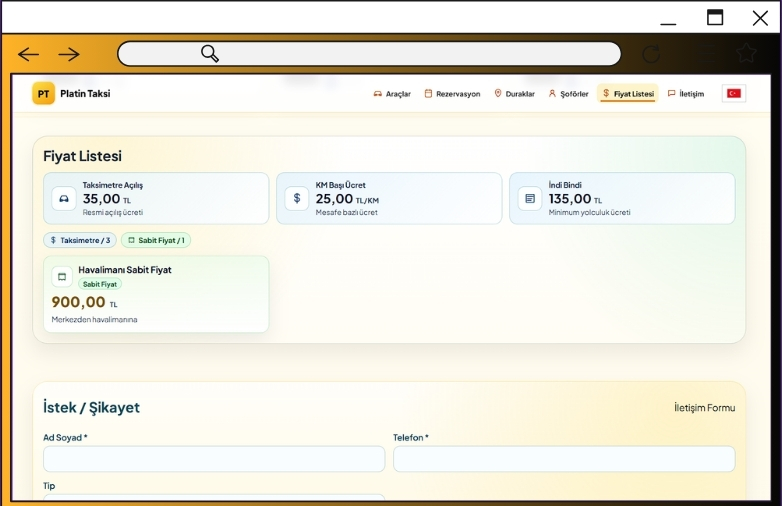Click the Havalimanı Sabit Fiyat card icon
This screenshot has width=782, height=506.
[x=61, y=276]
